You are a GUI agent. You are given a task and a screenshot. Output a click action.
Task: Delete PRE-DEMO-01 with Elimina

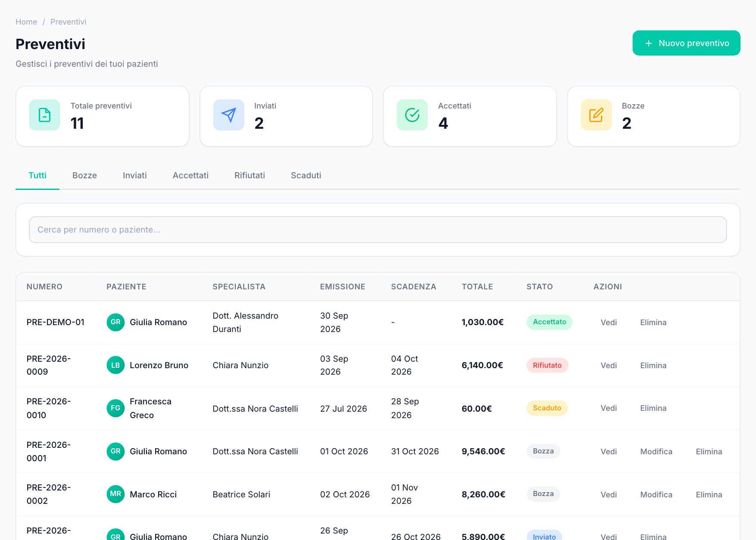click(x=653, y=323)
